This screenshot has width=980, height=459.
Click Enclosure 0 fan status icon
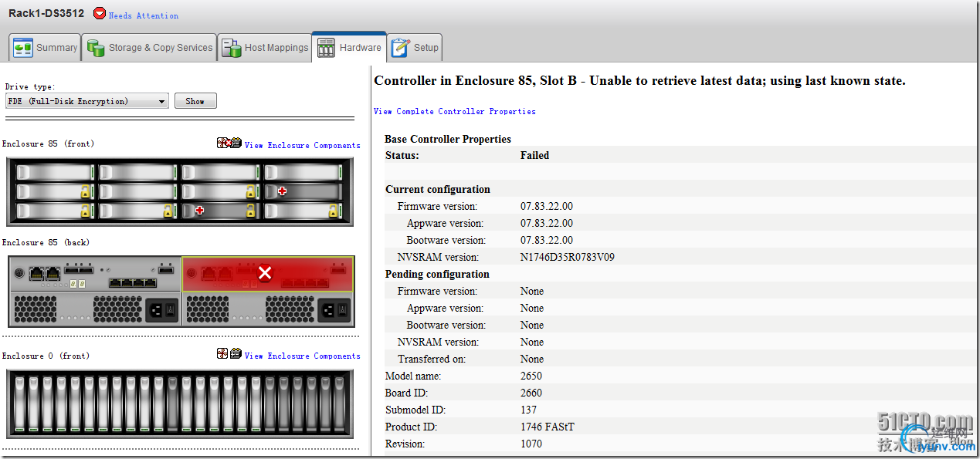222,353
